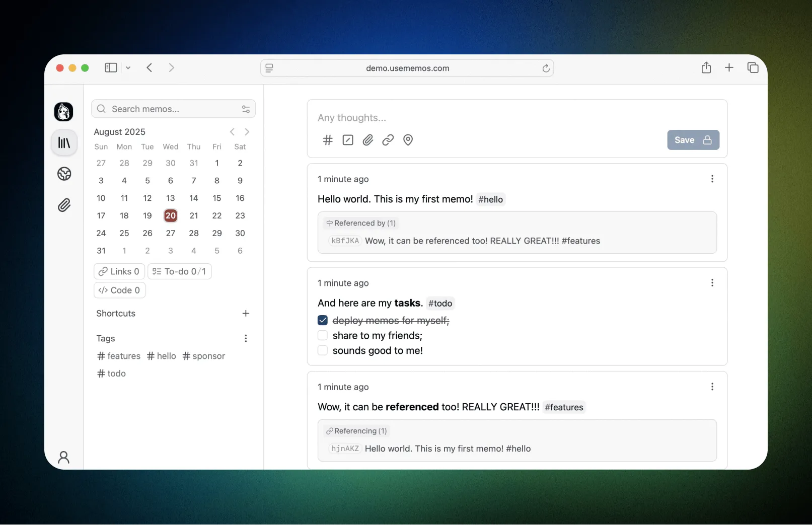Filter memos by hello tag in sidebar
The image size is (812, 525).
tap(162, 356)
